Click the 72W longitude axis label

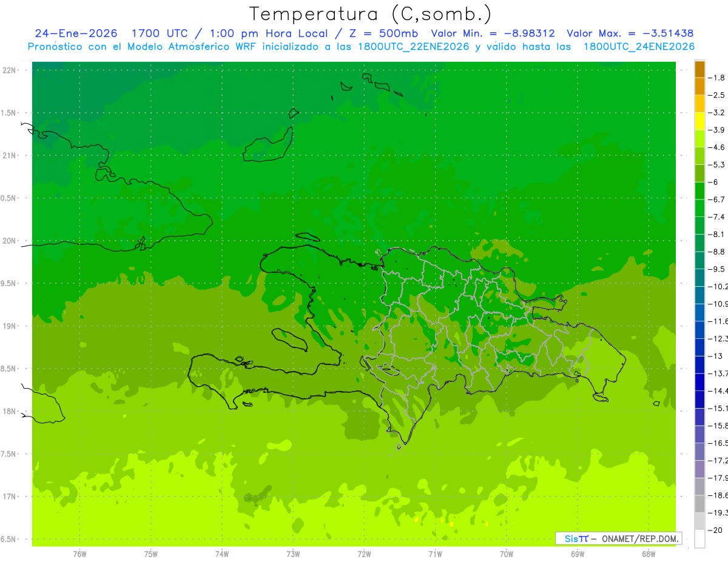(364, 554)
